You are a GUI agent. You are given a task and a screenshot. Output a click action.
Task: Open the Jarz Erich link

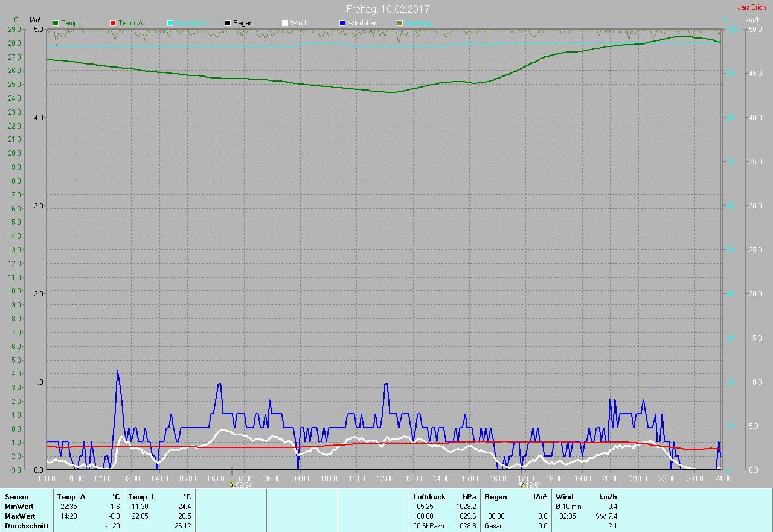tap(751, 7)
